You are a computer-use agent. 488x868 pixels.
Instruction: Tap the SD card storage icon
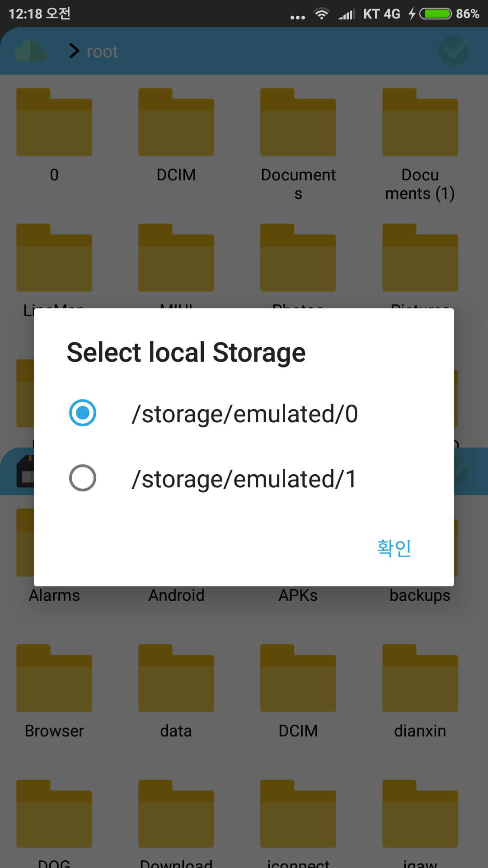coord(25,472)
